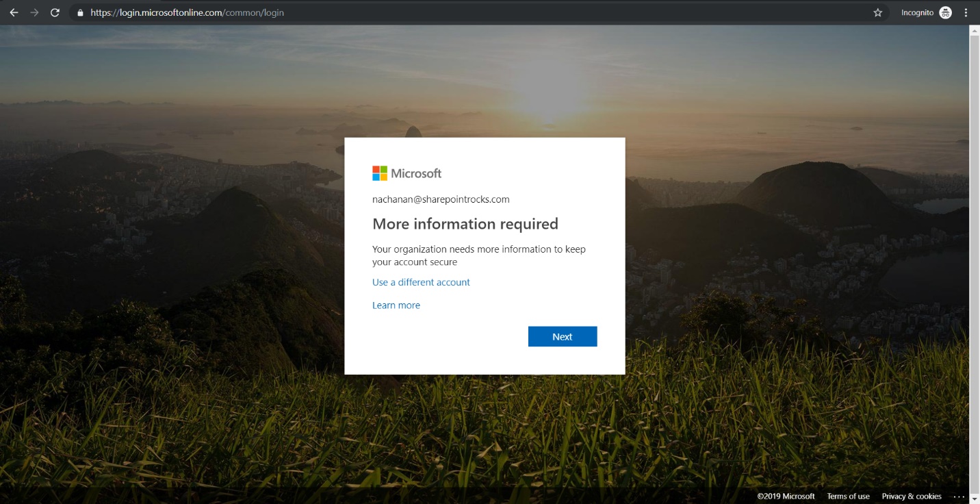Open the Terms of use footer link
Viewport: 980px width, 504px height.
coord(848,496)
